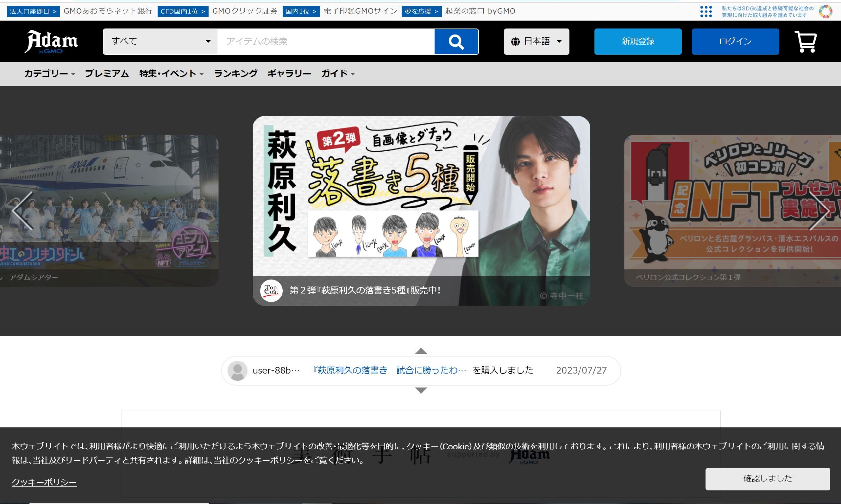Open the 萩原利久 落書き5種 banner
Viewport: 841px width, 504px height.
[421, 210]
